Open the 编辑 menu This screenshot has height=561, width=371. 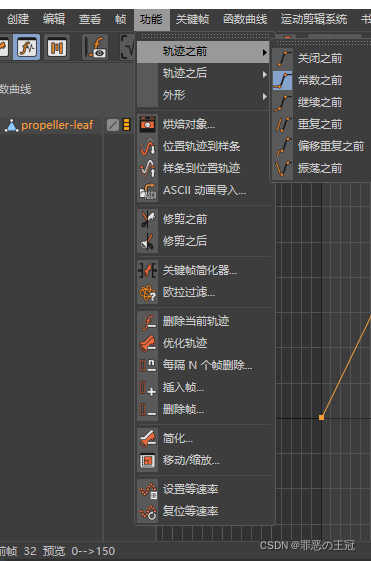coord(54,19)
